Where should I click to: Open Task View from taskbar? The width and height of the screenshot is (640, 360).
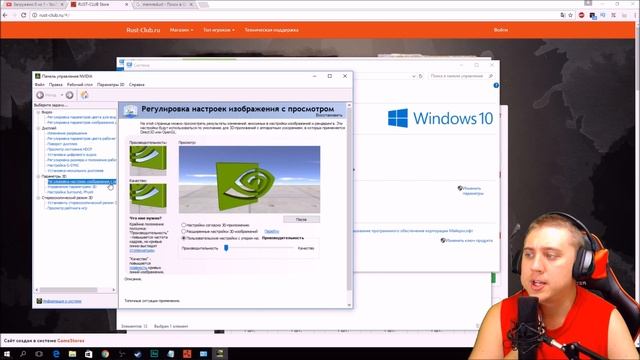click(39, 354)
